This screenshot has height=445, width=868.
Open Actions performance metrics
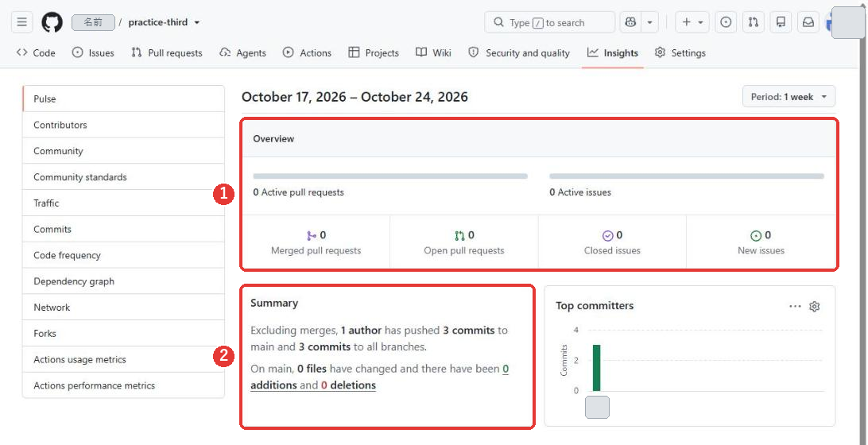pyautogui.click(x=123, y=385)
